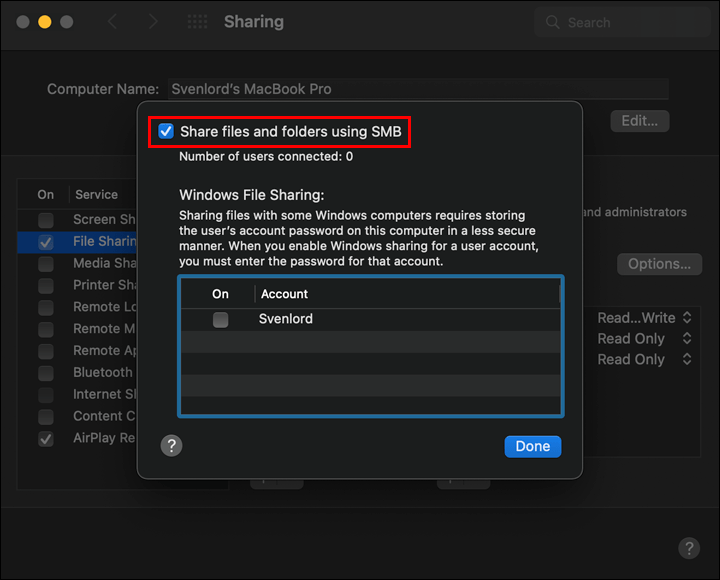Screen dimensions: 720x580
Task: Click the Edit... button for computer name
Action: (640, 121)
